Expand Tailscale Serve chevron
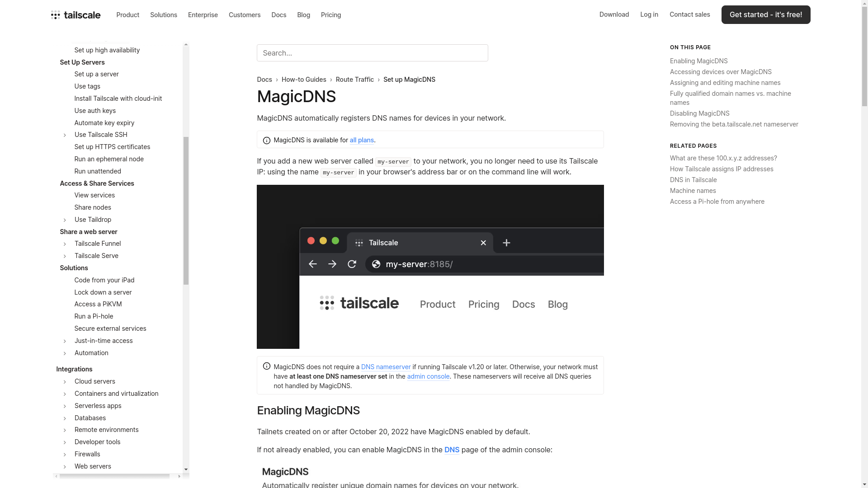 pos(65,256)
